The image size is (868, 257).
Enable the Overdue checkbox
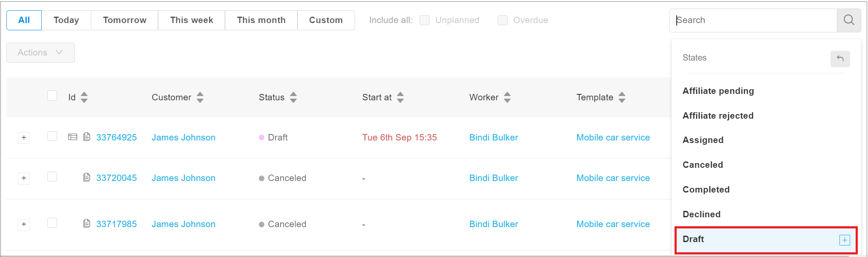point(502,20)
